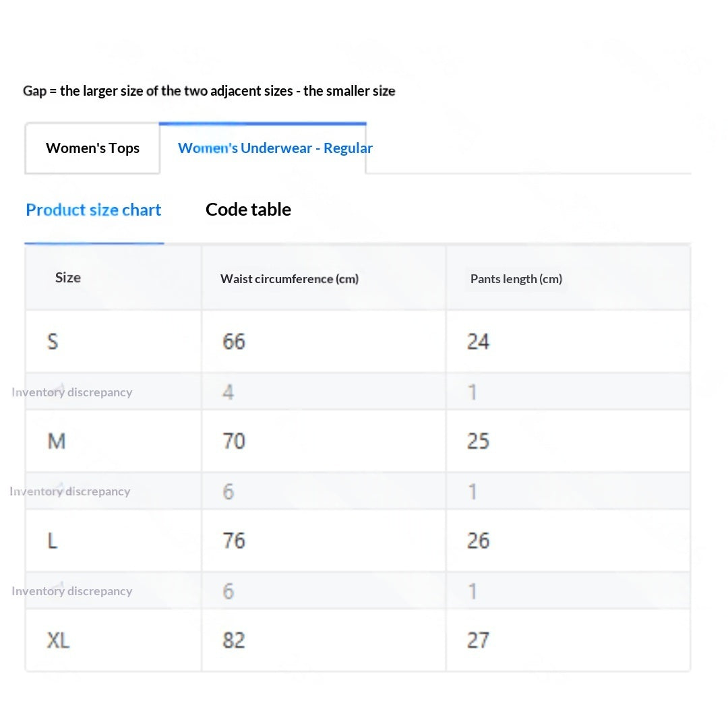Click the Gap definition text line
Screen dimensions: 728x728
tap(209, 91)
